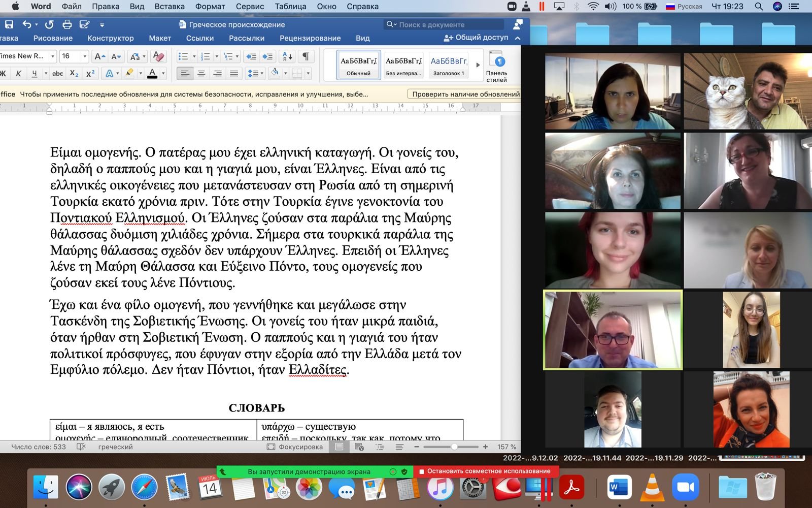Open the underline style dropdown arrow
This screenshot has height=508, width=812.
[x=46, y=74]
